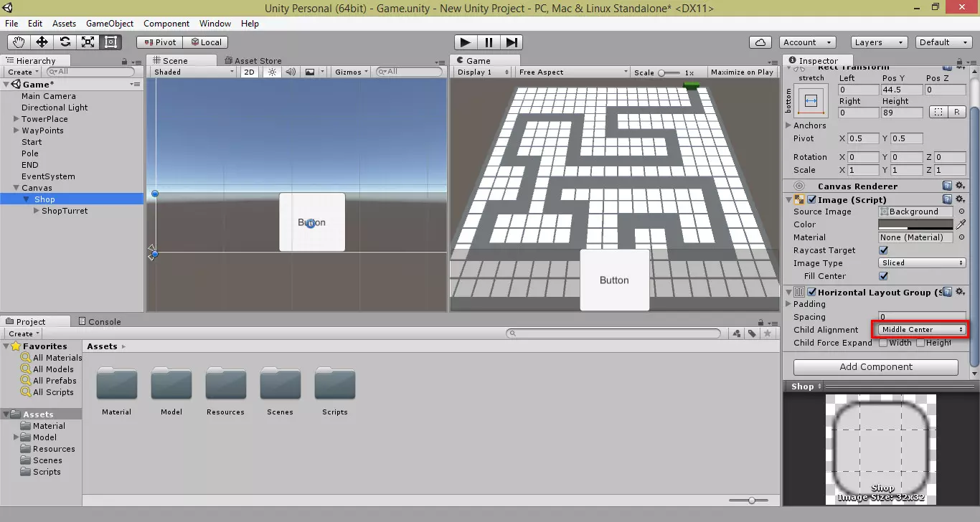Toggle scene lighting sun icon
The image size is (980, 522).
(x=272, y=72)
